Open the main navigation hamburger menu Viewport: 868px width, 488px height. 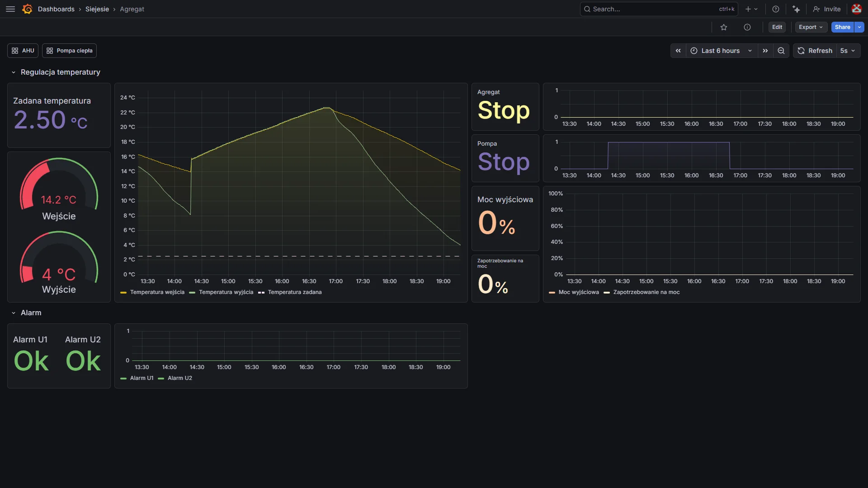[x=10, y=9]
